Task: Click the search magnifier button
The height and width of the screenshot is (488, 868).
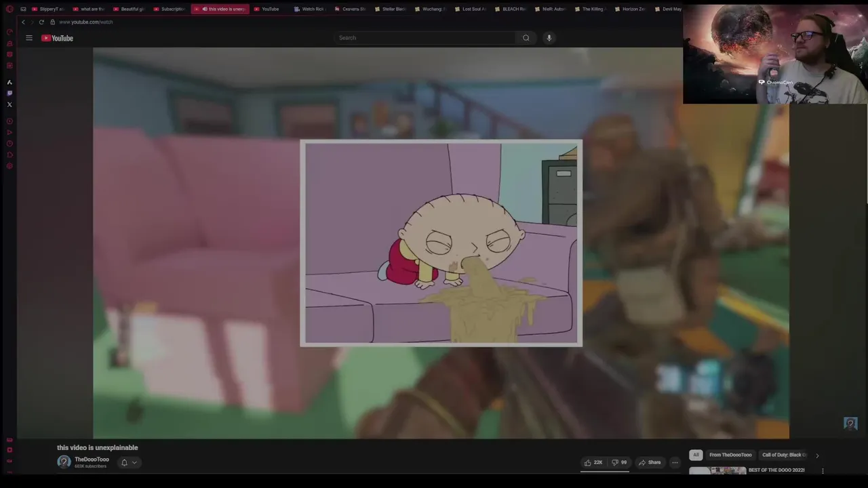Action: (x=526, y=38)
